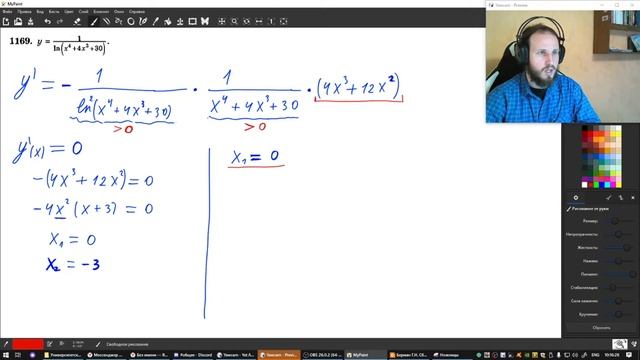This screenshot has height=360, width=640.
Task: Toggle fullscreen view icon
Action: click(x=284, y=21)
